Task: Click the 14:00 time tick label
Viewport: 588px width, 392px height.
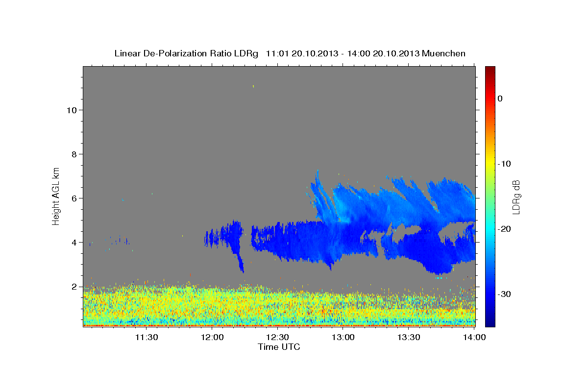Action: click(474, 337)
